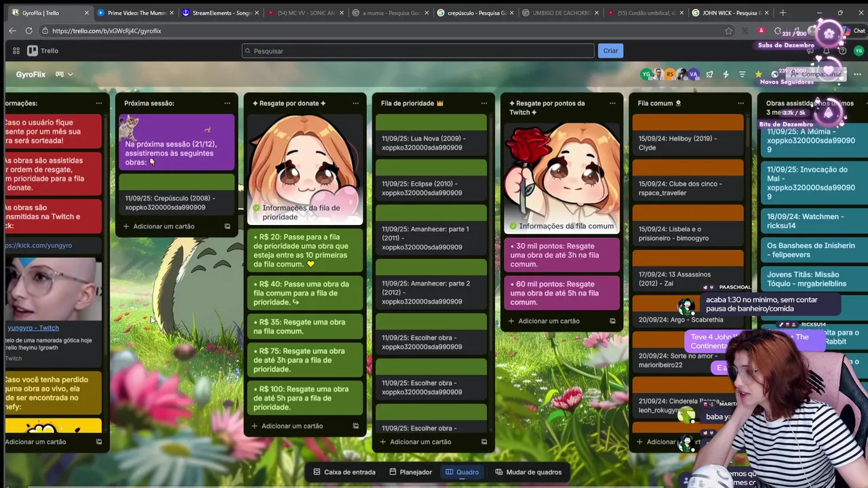The image size is (868, 488).
Task: Add a card to Próxima sessão list
Action: (x=163, y=226)
